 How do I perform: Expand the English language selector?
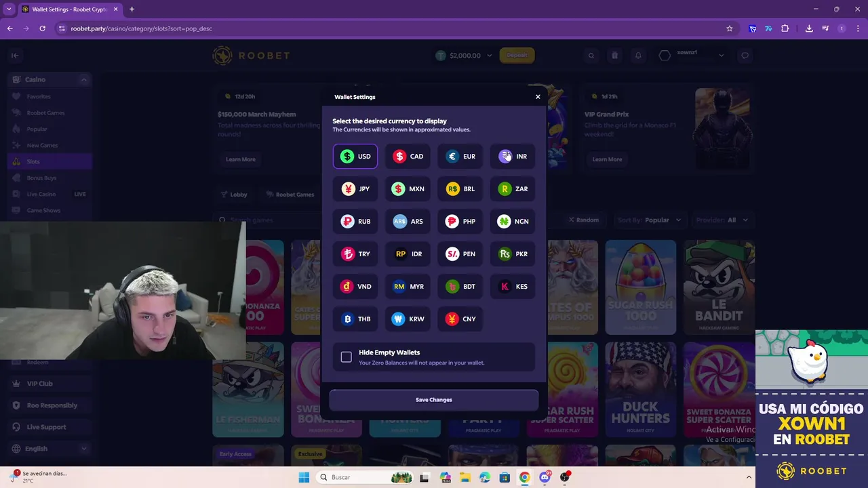[x=50, y=449]
